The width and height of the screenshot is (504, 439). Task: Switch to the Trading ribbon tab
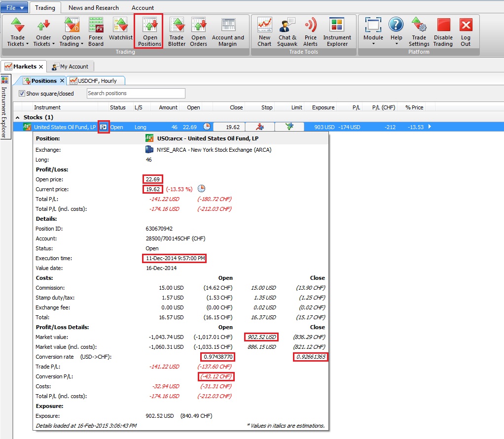(45, 8)
